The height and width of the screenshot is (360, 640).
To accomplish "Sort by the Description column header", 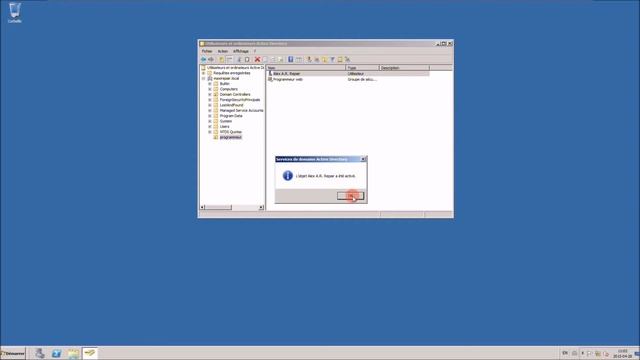I will [404, 68].
